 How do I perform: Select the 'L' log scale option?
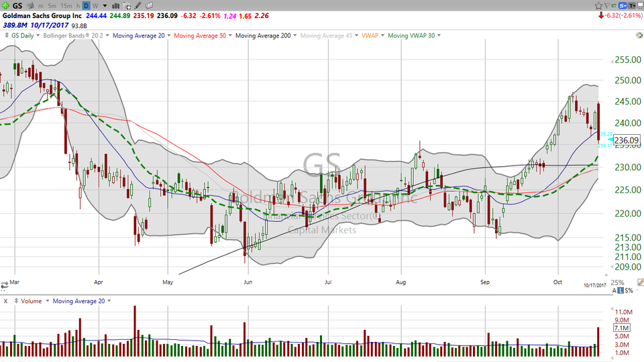click(621, 290)
